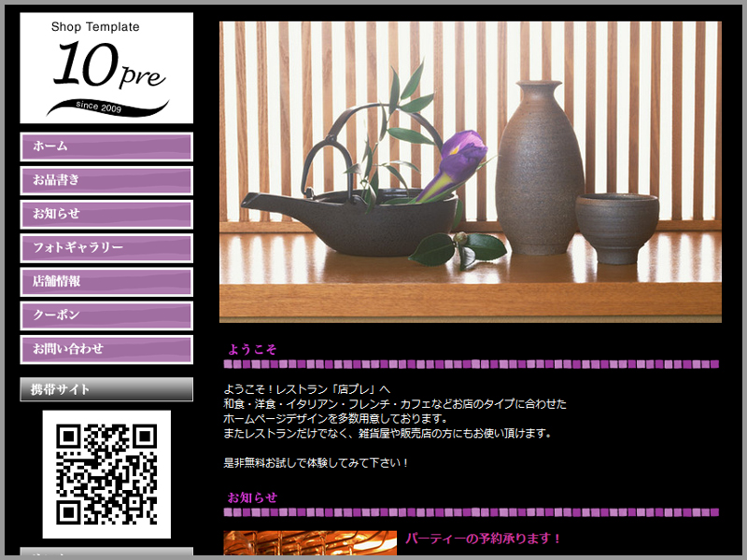The height and width of the screenshot is (560, 747).
Task: Open the クーポン menu button
Action: pos(106,315)
